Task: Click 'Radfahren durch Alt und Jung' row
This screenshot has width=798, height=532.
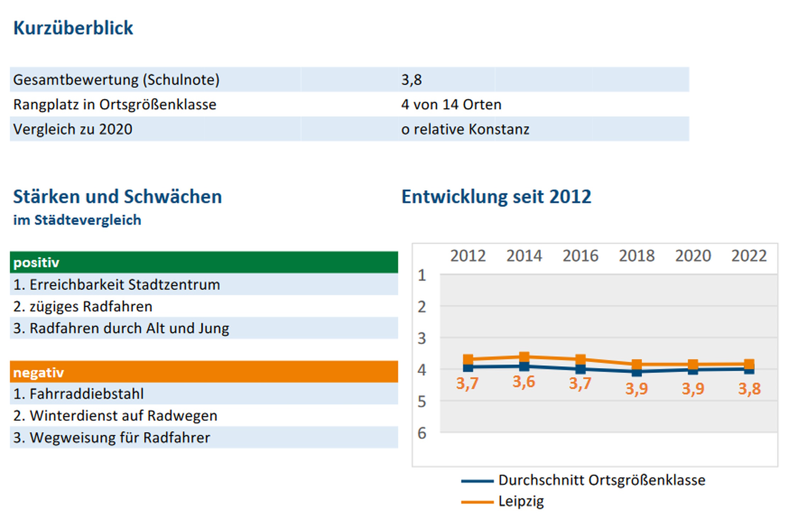Action: click(121, 328)
